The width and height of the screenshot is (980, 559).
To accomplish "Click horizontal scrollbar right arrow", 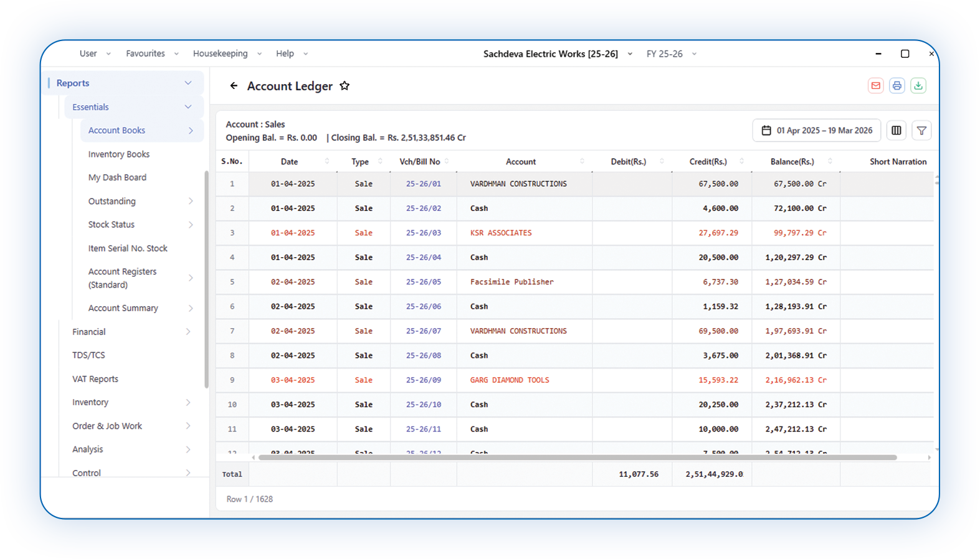I will 929,458.
